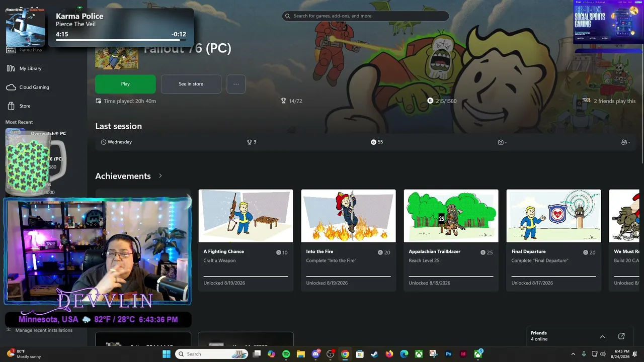Open the weather widget on taskbar
The width and height of the screenshot is (644, 362).
(25, 354)
